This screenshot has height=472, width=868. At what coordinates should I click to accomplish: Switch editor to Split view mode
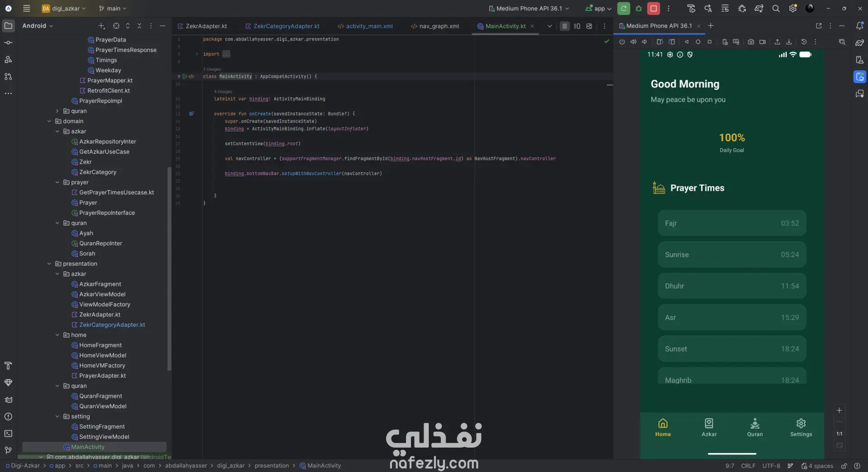pos(577,26)
